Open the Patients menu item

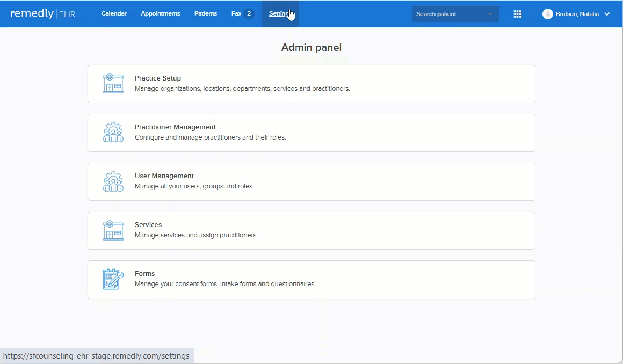(x=205, y=13)
